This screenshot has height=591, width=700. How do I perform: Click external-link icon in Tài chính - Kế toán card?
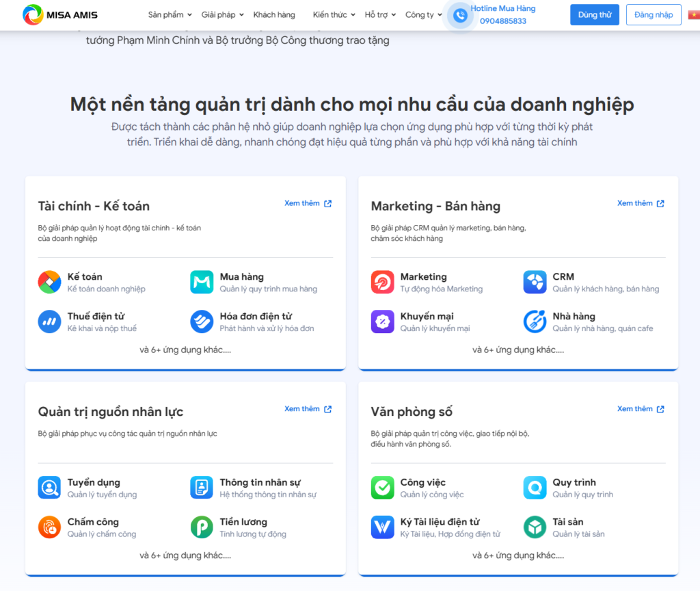(327, 203)
